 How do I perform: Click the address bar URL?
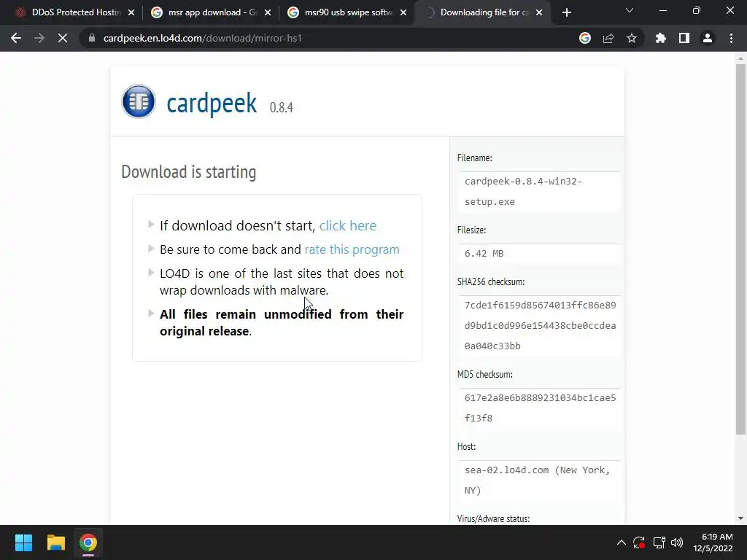click(203, 38)
